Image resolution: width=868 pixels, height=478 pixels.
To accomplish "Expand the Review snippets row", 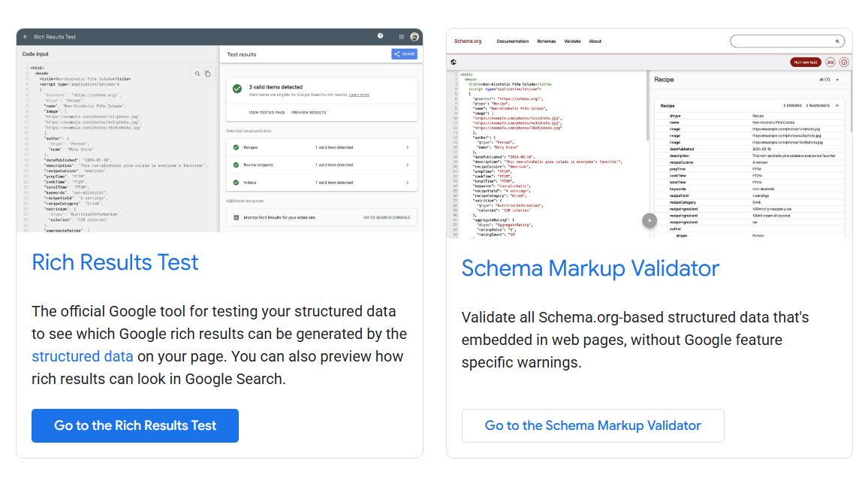I will point(407,165).
